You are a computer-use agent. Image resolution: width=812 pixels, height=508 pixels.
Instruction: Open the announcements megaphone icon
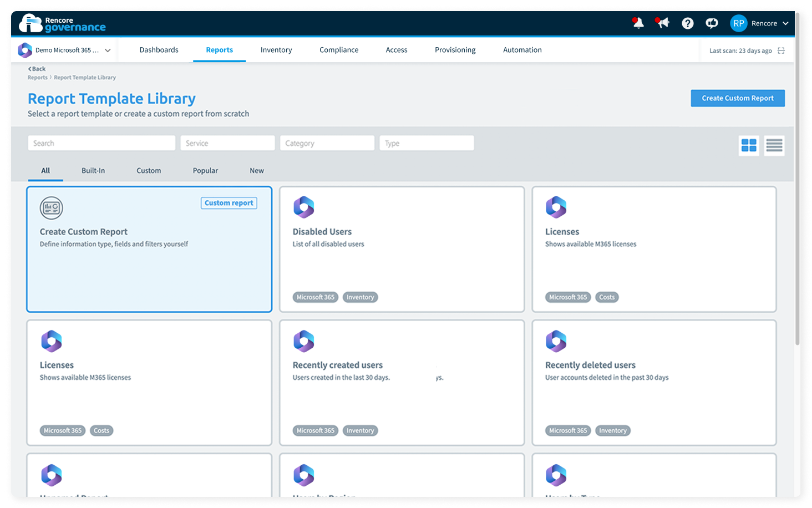tap(662, 23)
